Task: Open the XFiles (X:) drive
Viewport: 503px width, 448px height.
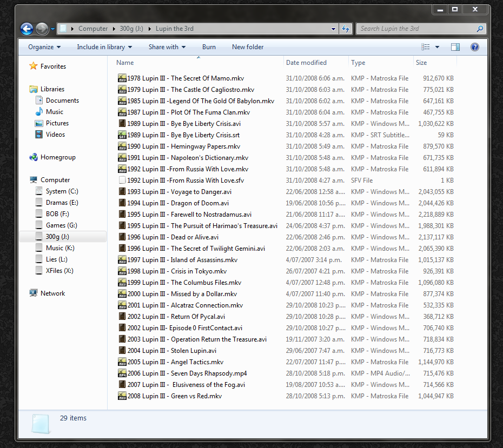Action: (x=54, y=271)
